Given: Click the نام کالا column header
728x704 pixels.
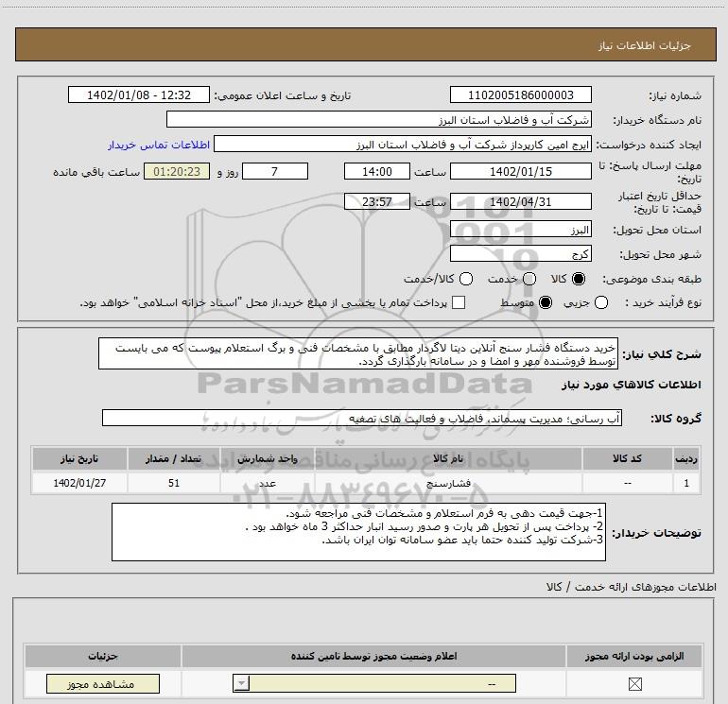Looking at the screenshot, I should [x=448, y=458].
